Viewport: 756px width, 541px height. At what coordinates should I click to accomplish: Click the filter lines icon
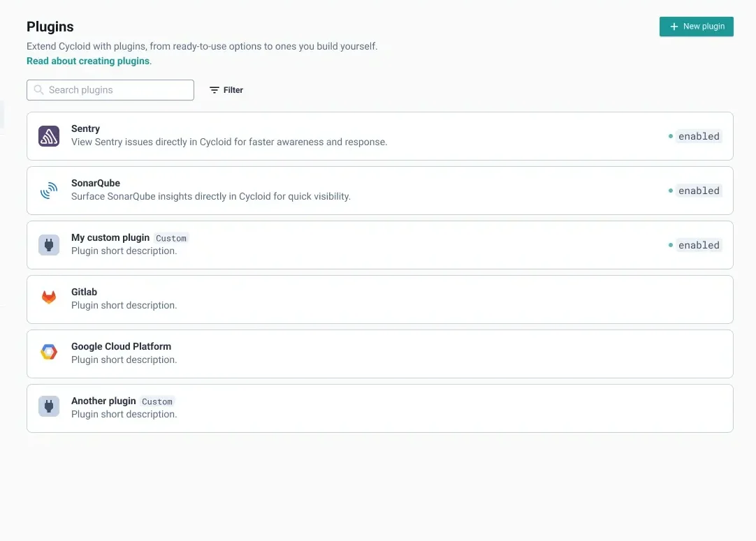[x=215, y=90]
